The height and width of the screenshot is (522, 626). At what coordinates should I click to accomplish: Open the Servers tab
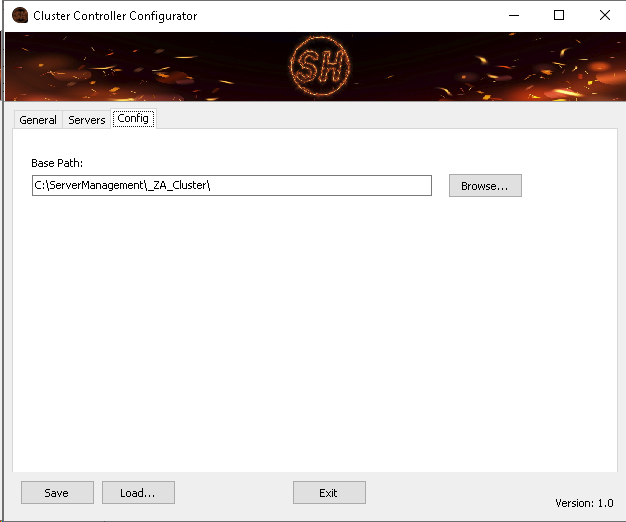coord(87,120)
